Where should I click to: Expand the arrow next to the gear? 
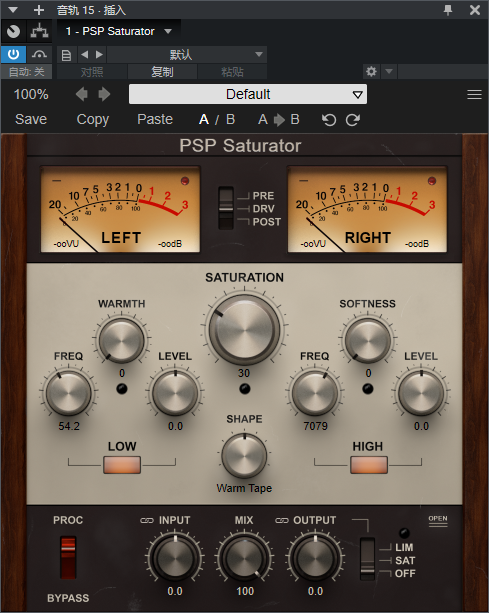389,72
